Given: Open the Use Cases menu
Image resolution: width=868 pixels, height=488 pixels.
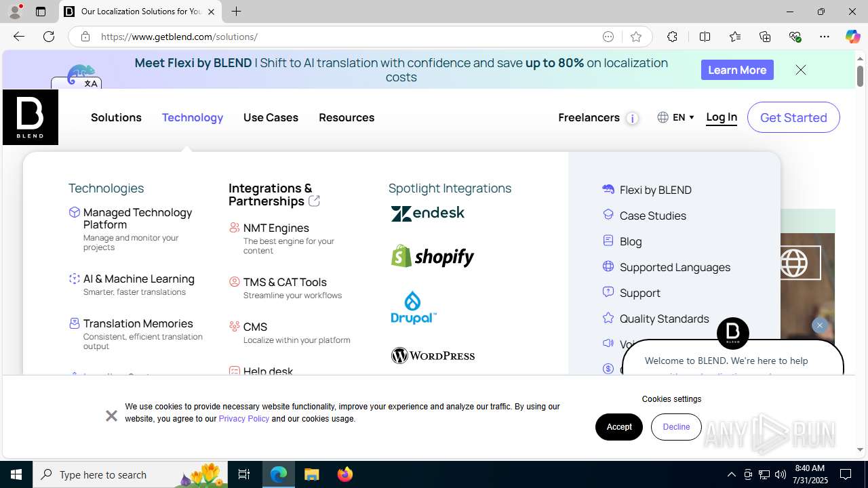Looking at the screenshot, I should (x=271, y=117).
